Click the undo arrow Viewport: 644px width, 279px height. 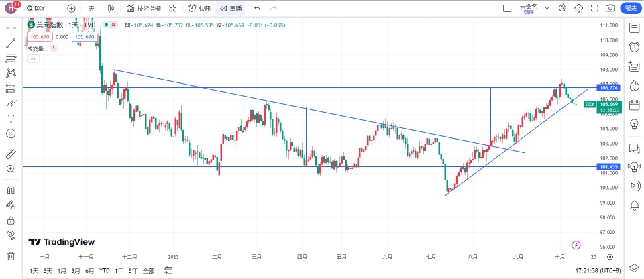point(257,8)
